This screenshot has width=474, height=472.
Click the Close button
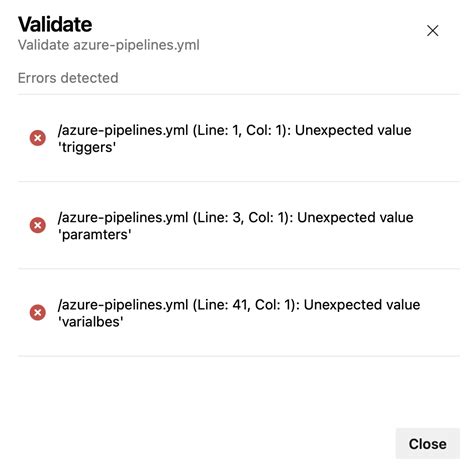(428, 444)
